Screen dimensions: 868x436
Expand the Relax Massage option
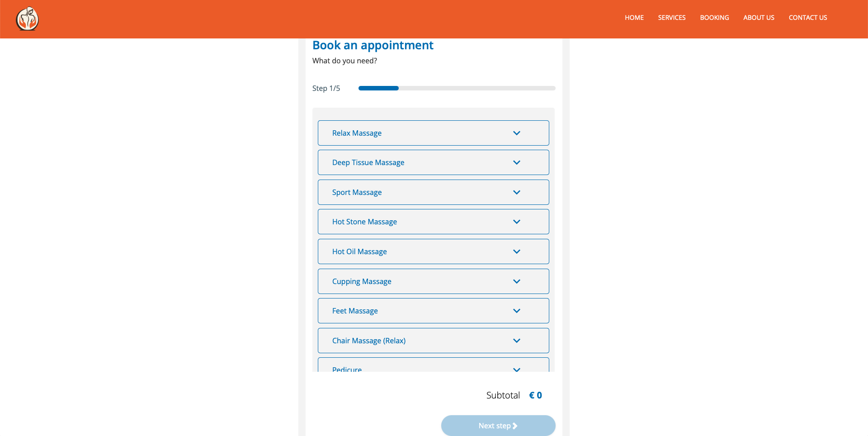point(357,133)
